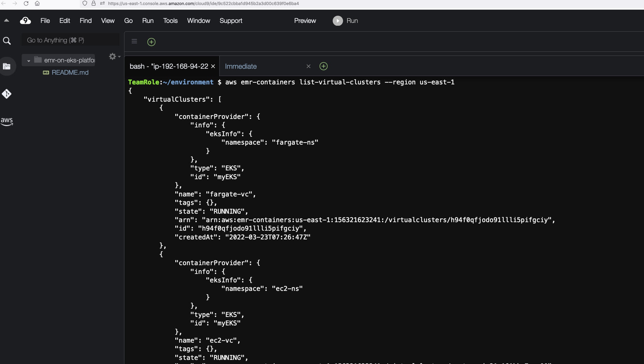644x364 pixels.
Task: Open the View menu
Action: (108, 21)
